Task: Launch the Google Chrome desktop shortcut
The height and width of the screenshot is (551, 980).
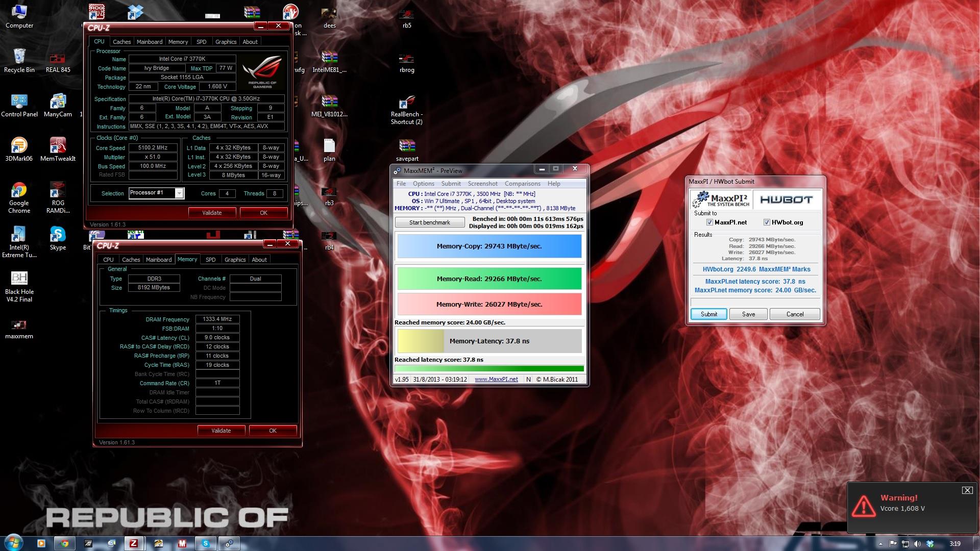Action: [x=19, y=197]
